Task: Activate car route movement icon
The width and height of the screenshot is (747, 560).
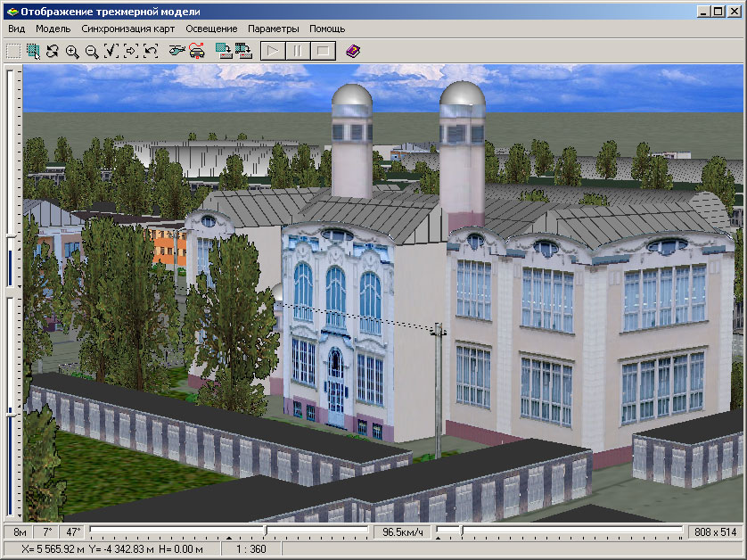Action: coord(196,51)
